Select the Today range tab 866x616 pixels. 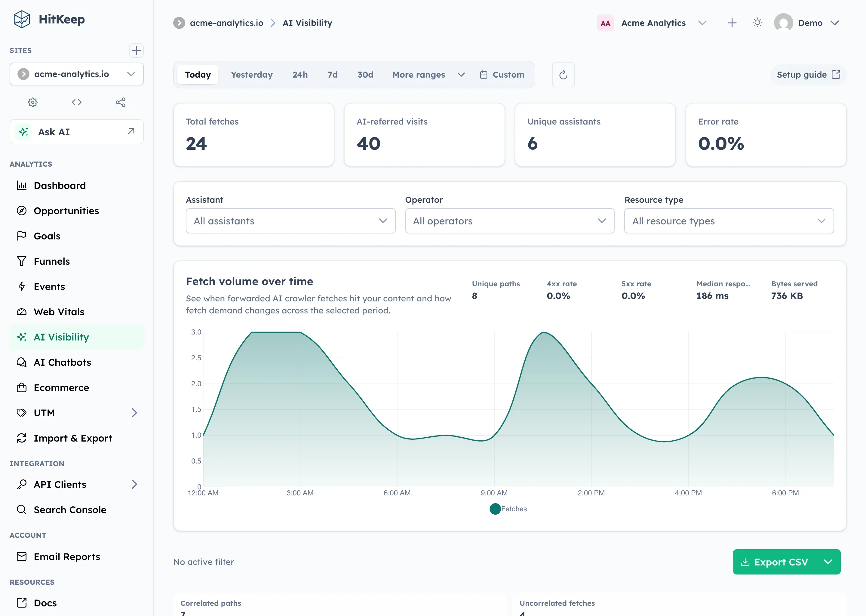coord(198,75)
